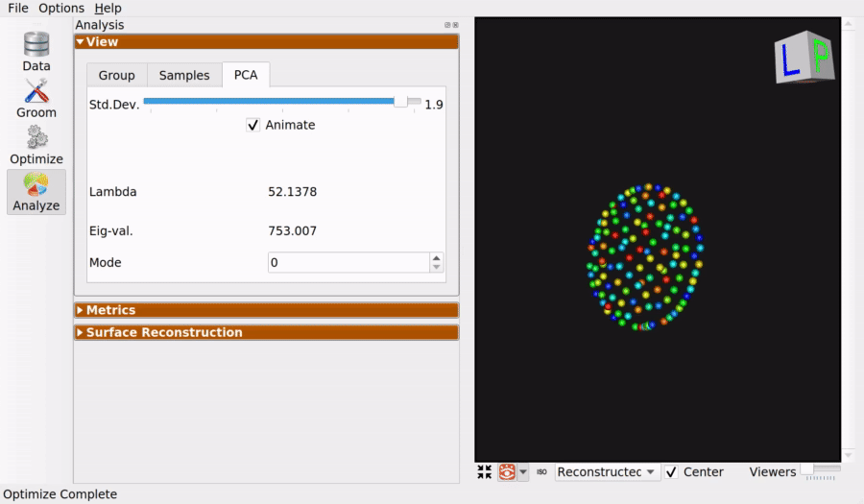Click the ISO surface icon
864x504 pixels.
[x=541, y=472]
